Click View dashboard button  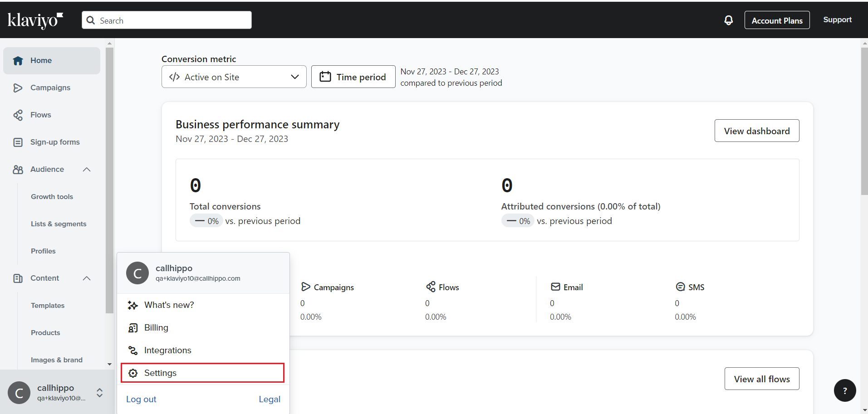coord(757,131)
